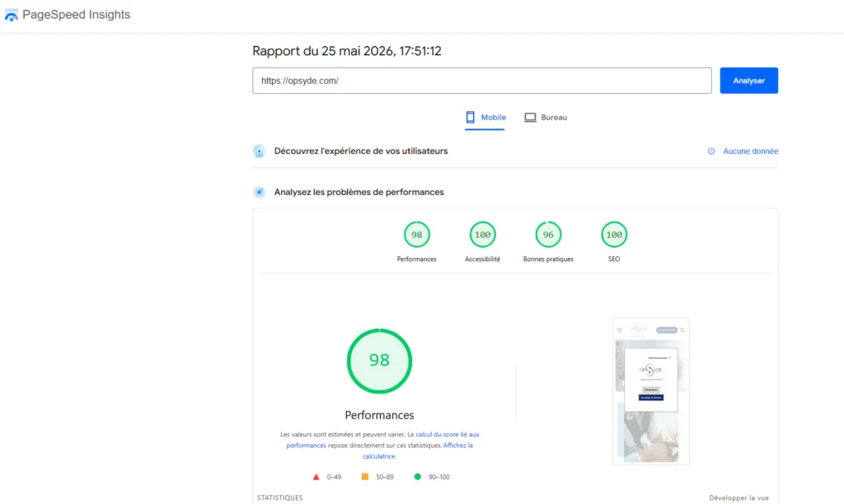The image size is (844, 504).
Task: Click the performance diagnostics section icon
Action: pos(259,192)
